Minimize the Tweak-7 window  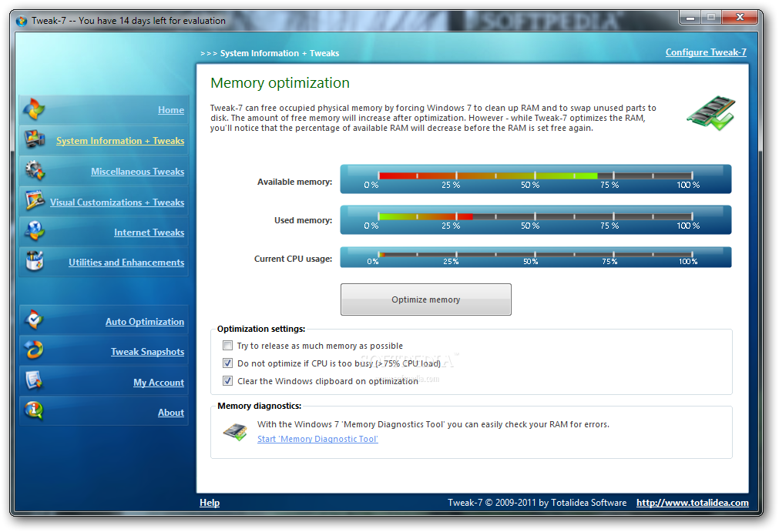[x=690, y=18]
